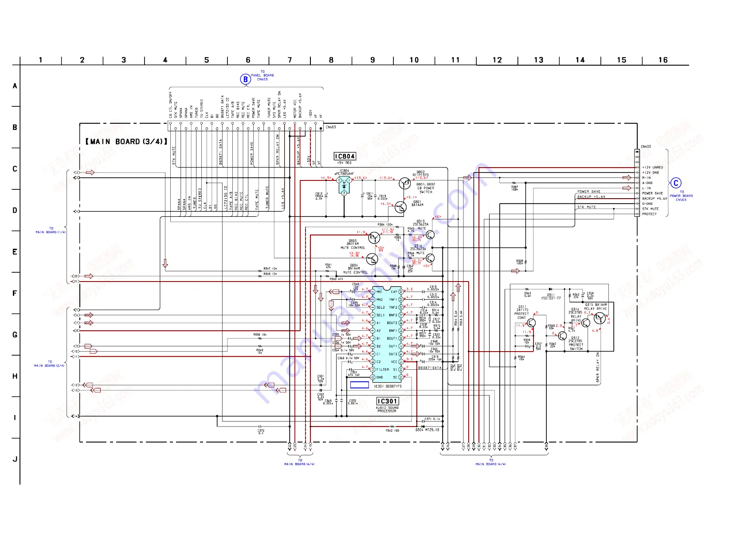
Task: Click the BD3871DATA signal label near SI pin
Action: point(430,368)
